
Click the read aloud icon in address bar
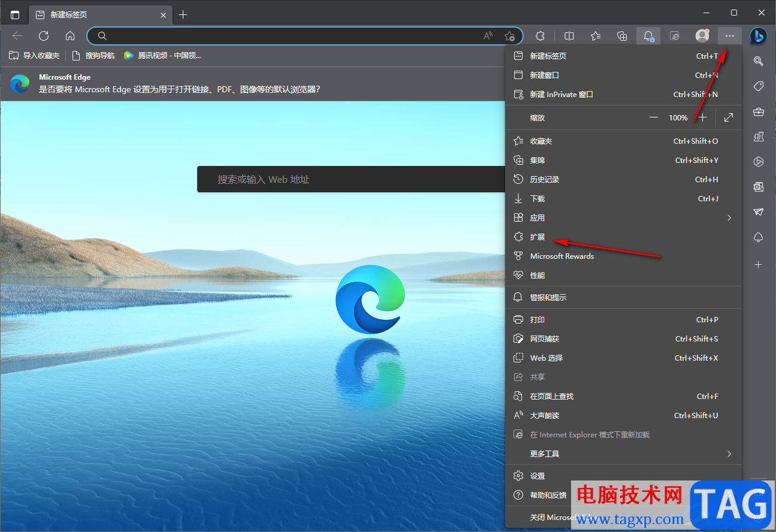(488, 36)
